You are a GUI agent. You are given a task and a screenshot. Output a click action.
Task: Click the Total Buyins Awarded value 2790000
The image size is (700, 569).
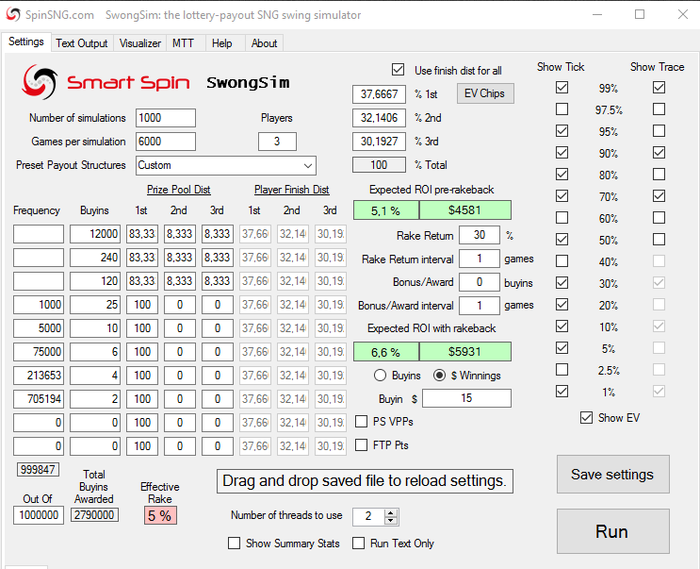[x=95, y=515]
